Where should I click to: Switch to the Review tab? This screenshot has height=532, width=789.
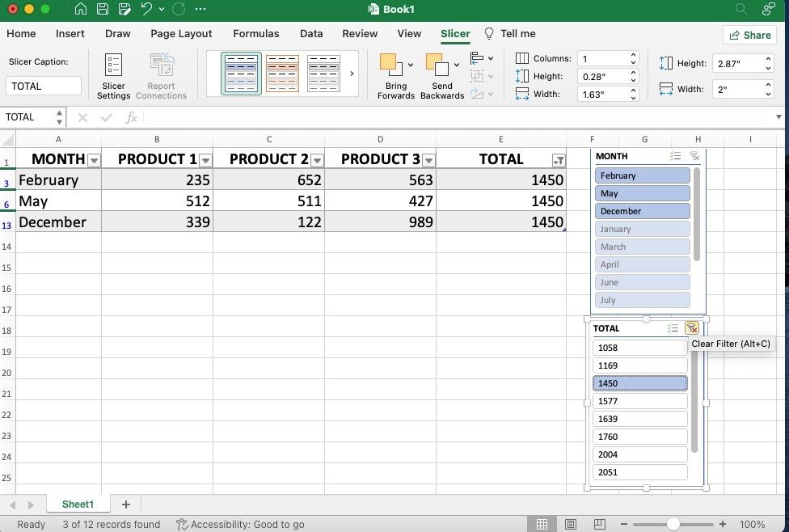coord(360,34)
